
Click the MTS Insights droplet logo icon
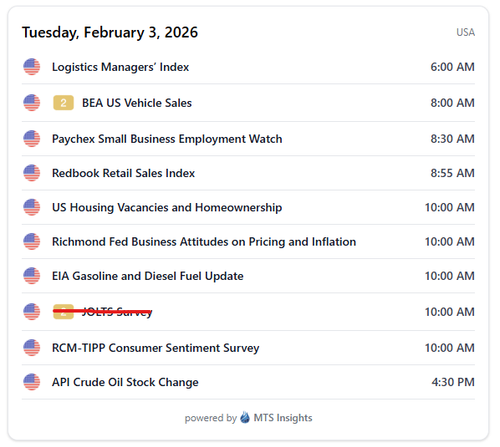coord(245,417)
